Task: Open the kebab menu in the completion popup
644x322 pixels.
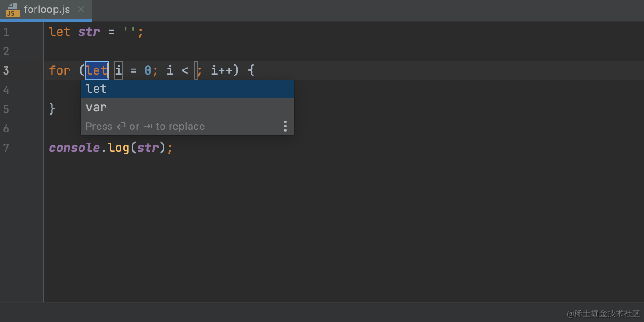Action: (x=285, y=126)
